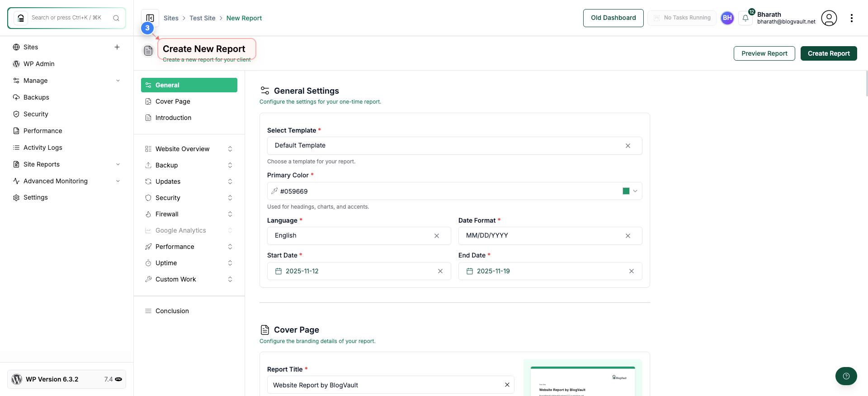This screenshot has height=396, width=868.
Task: Toggle the Security report section arrows
Action: click(x=230, y=198)
